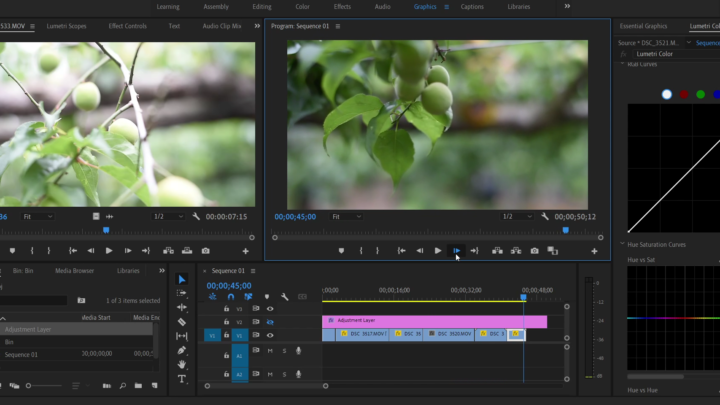Export frame from Source monitor
This screenshot has height=405, width=720.
point(206,251)
